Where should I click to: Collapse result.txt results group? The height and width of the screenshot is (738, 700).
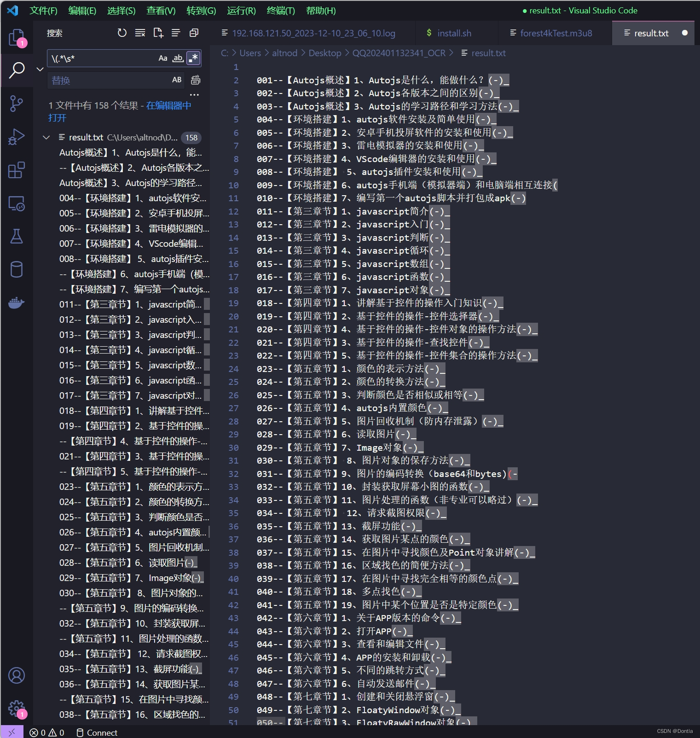coord(46,137)
